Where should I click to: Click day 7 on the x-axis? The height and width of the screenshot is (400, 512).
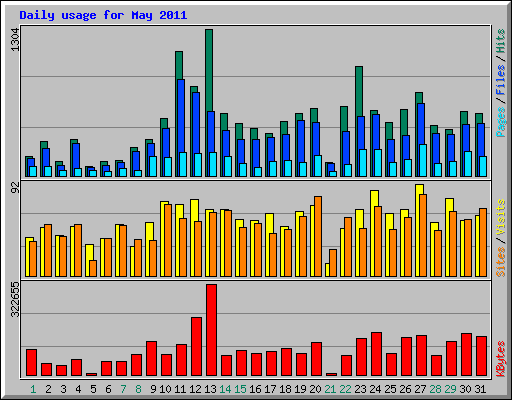coord(123,389)
